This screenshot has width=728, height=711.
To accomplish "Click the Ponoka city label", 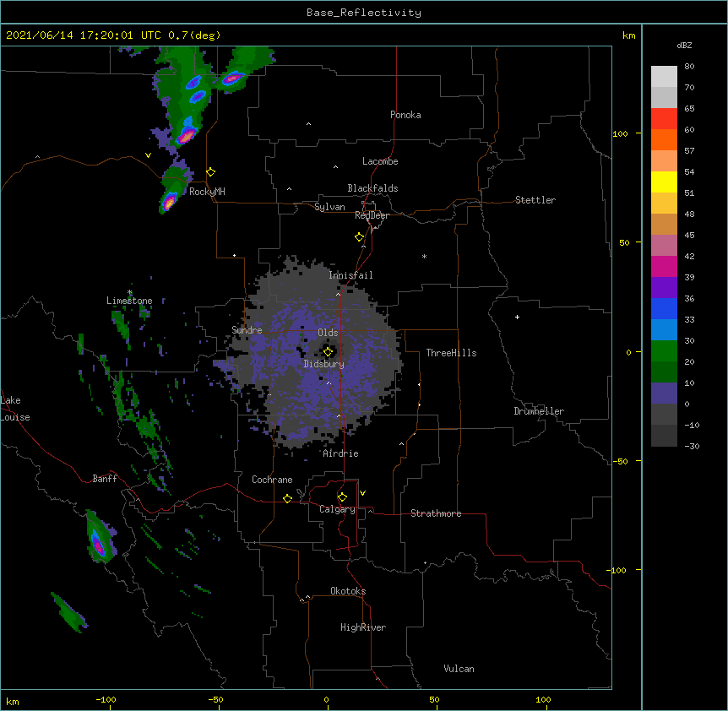I will point(405,115).
